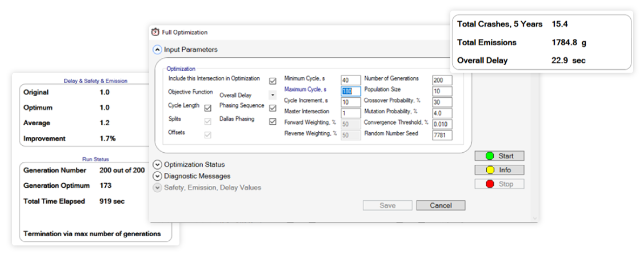The height and width of the screenshot is (254, 644).
Task: Click the Mutation Probability input field
Action: 442,113
